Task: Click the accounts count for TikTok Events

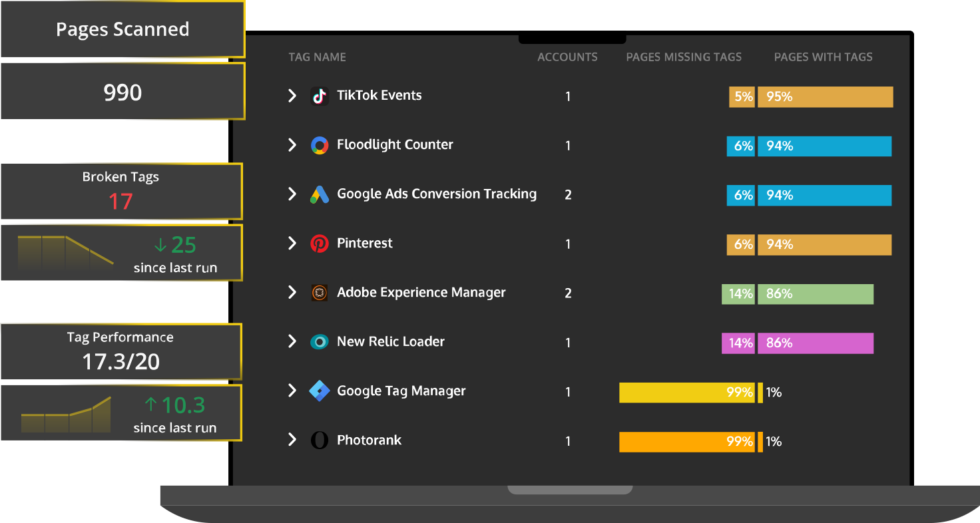Action: [568, 96]
